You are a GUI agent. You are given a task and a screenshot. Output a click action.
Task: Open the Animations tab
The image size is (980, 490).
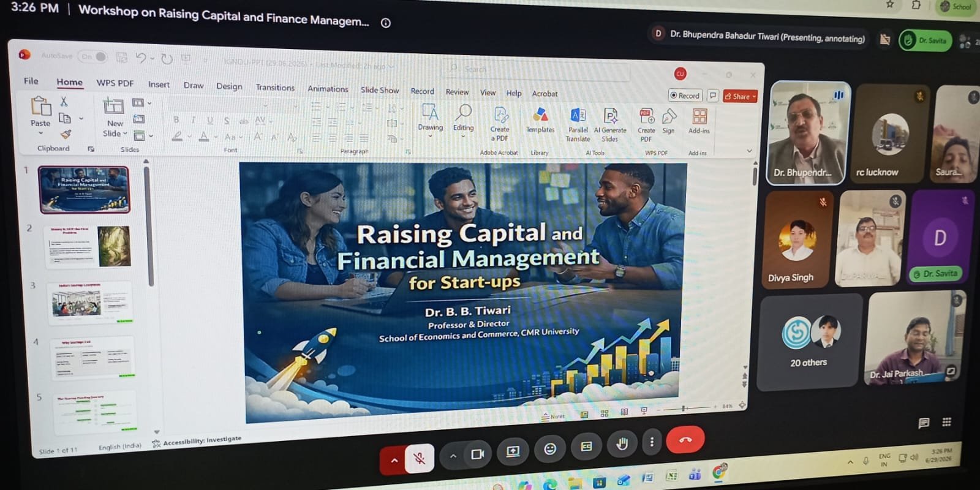tap(328, 89)
